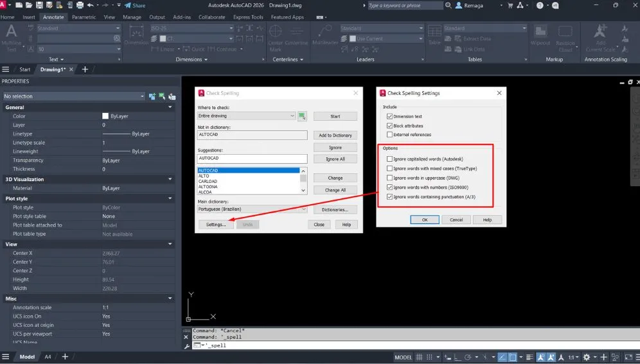This screenshot has width=640, height=364.
Task: Click the Settings... button in Check Spelling
Action: coord(216,225)
